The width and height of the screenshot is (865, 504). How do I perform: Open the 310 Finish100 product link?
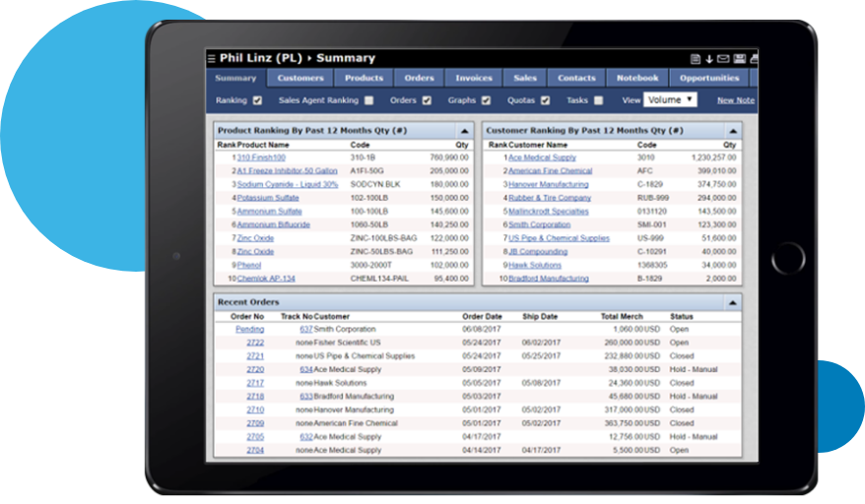pyautogui.click(x=261, y=157)
